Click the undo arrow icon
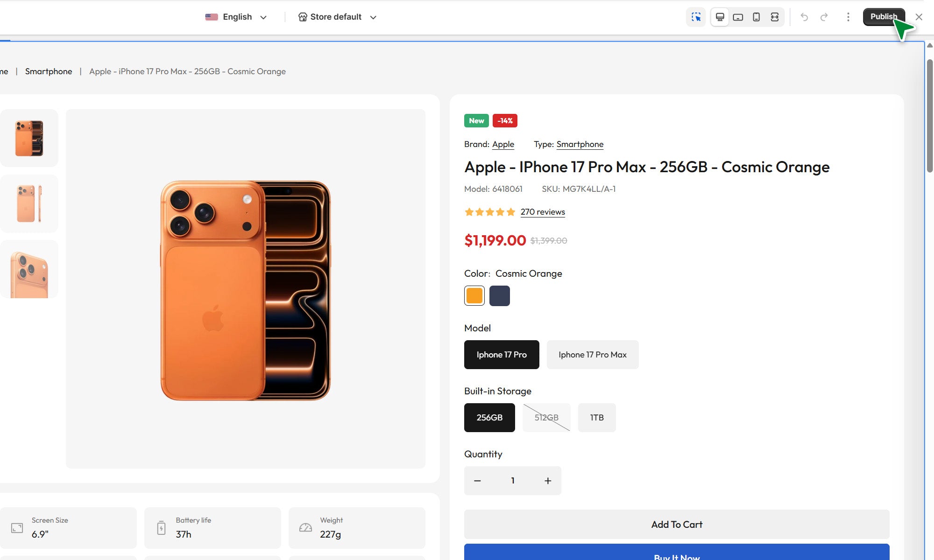Screen dimensions: 934x560 (x=804, y=17)
